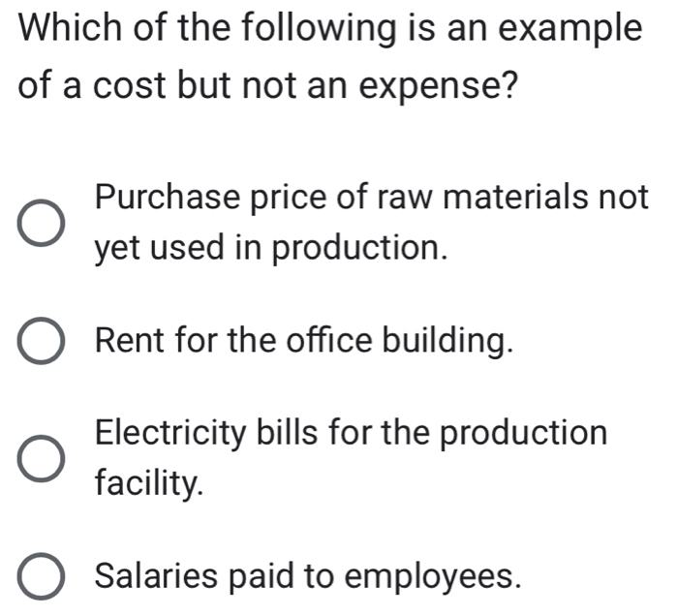The width and height of the screenshot is (677, 616).
Task: Click the word 'Electricity' in the third answer
Action: [x=170, y=434]
